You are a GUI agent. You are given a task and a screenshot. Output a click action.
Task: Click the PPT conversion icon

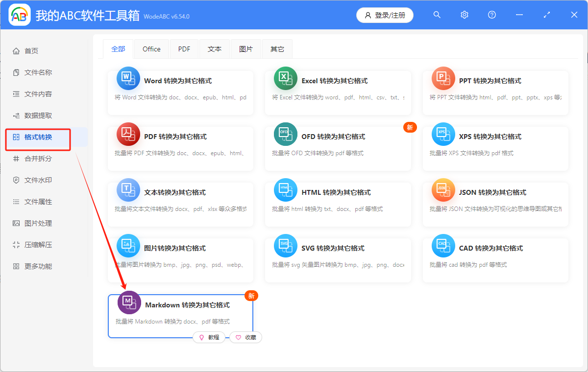point(443,78)
